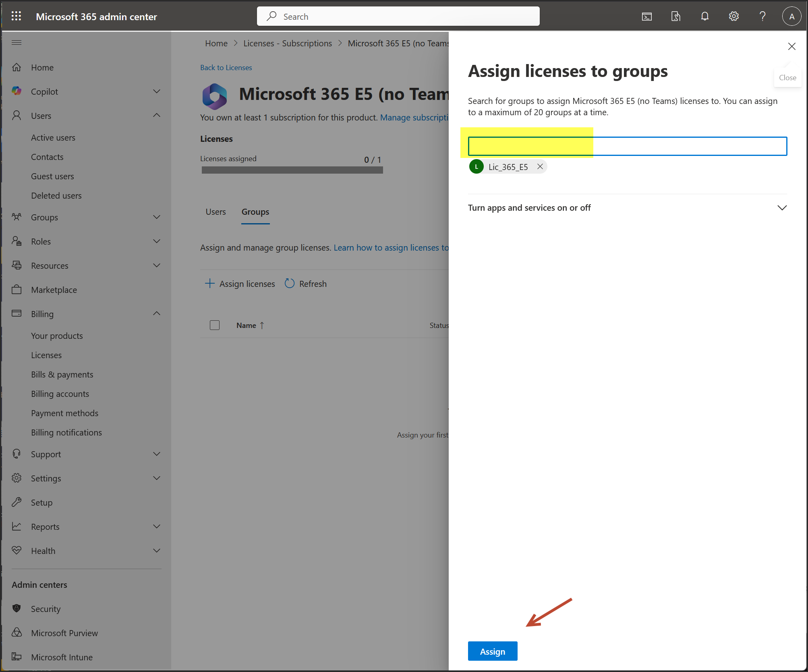Open Active users in sidebar
The width and height of the screenshot is (808, 672).
[x=53, y=137]
